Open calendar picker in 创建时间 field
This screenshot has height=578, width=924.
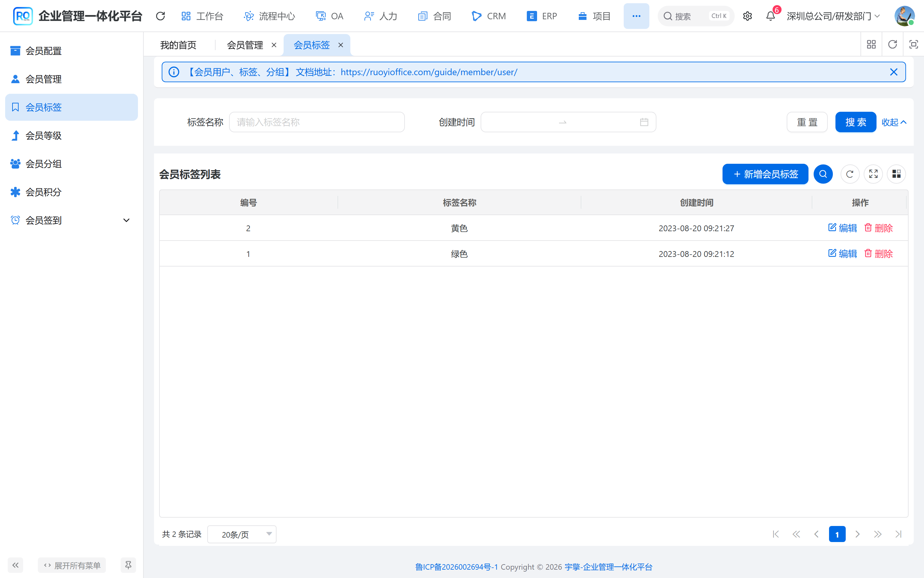pos(644,122)
